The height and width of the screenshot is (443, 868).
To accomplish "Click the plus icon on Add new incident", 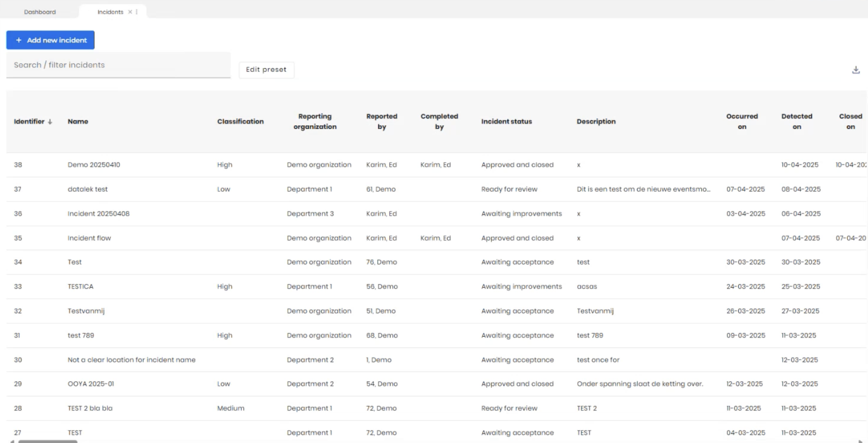I will 19,40.
